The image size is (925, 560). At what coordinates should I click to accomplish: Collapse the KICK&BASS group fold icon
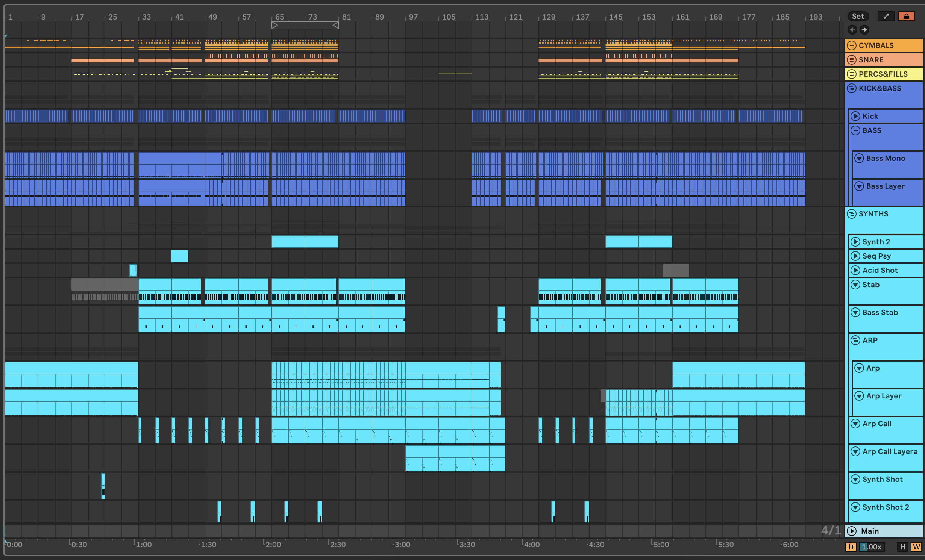coord(852,88)
